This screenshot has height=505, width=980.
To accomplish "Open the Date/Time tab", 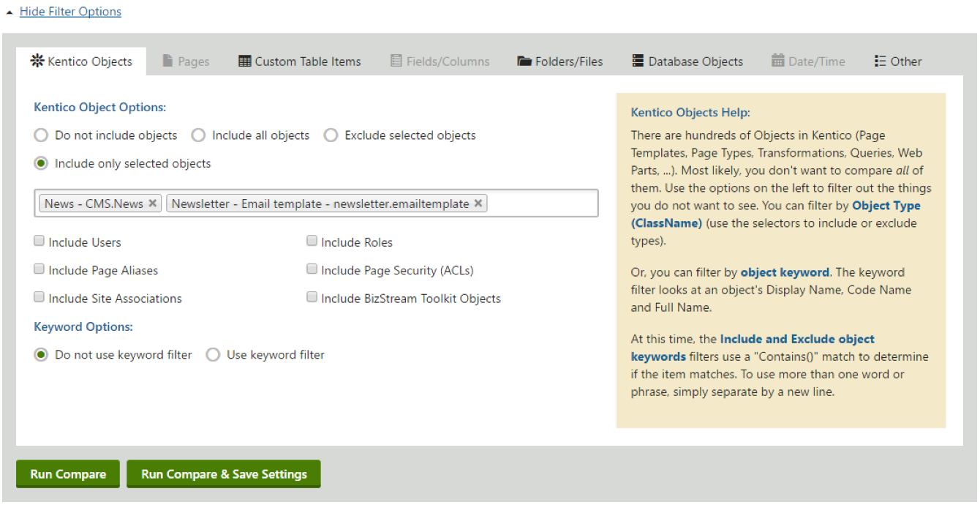I will click(809, 61).
